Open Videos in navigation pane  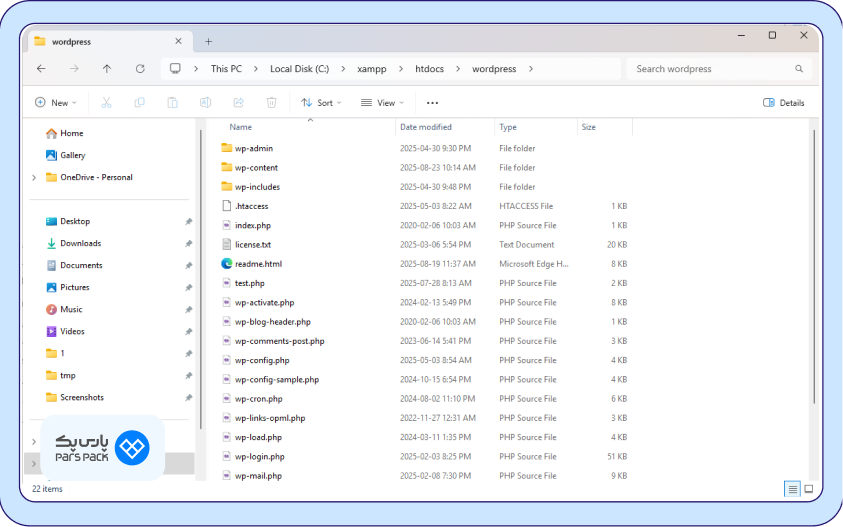[65, 332]
